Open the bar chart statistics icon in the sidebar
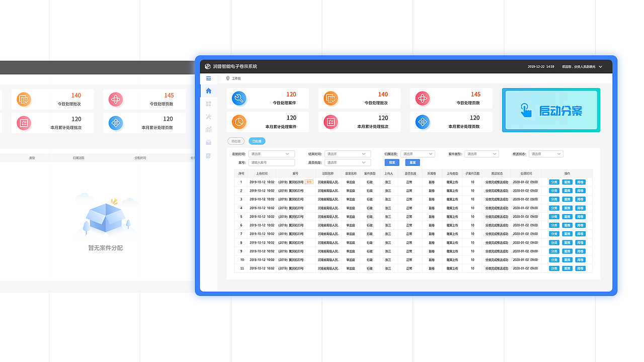644x362 pixels. tap(209, 130)
